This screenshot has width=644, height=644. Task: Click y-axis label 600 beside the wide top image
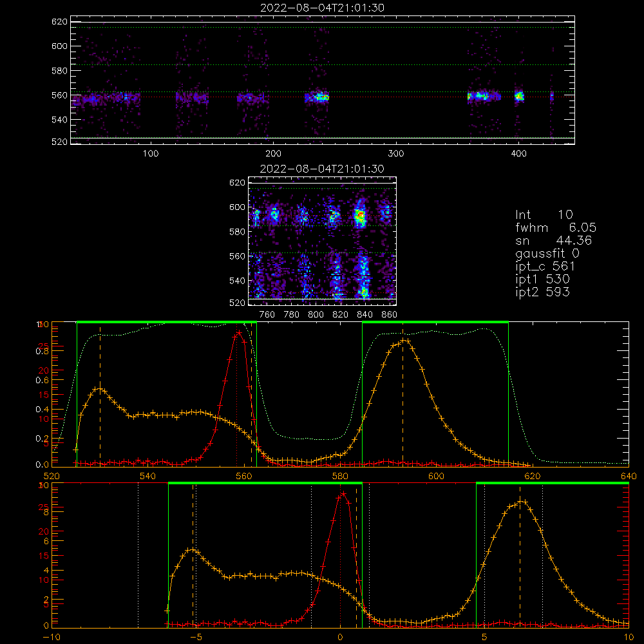click(59, 46)
